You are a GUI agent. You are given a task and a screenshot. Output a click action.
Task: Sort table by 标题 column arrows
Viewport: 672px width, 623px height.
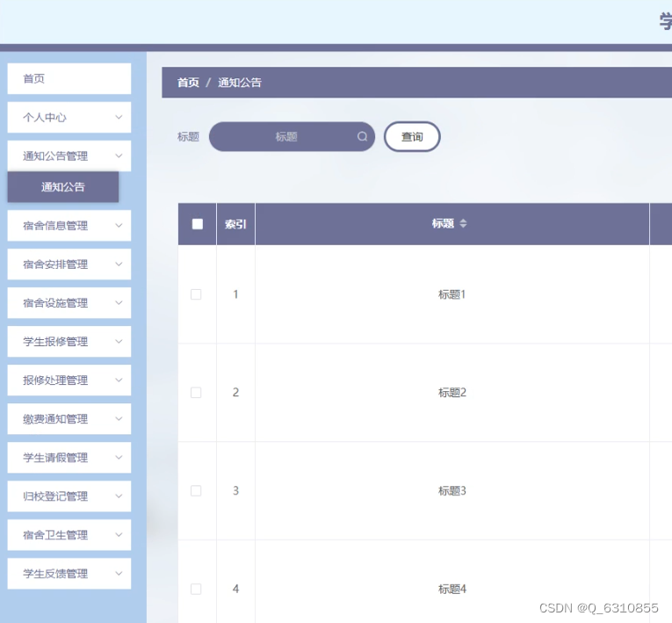(x=463, y=223)
